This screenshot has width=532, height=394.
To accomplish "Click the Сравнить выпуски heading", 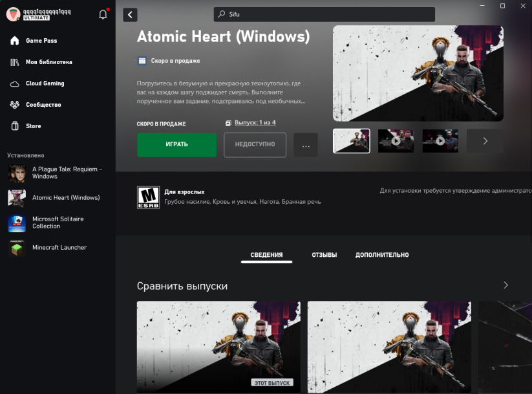I will [x=182, y=286].
